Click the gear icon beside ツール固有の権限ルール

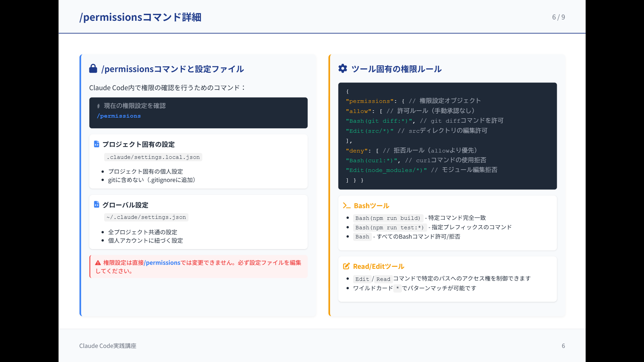pyautogui.click(x=342, y=68)
